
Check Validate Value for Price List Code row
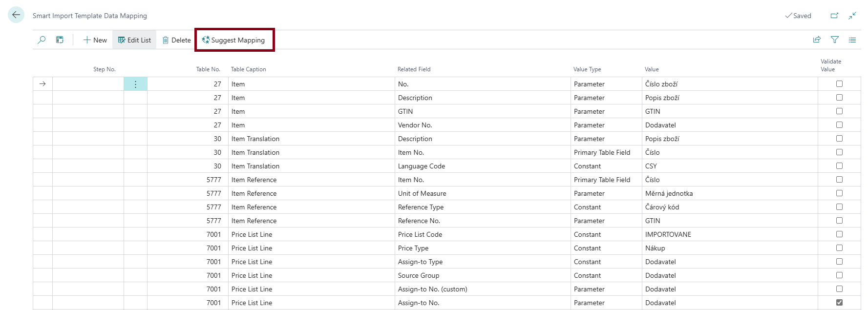coord(840,234)
